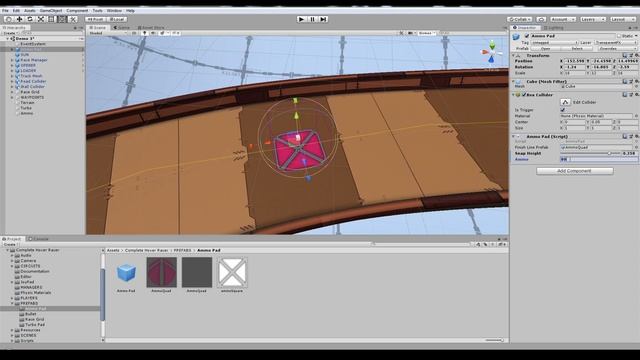The height and width of the screenshot is (360, 640).
Task: Switch to the Console tab
Action: coord(38,239)
